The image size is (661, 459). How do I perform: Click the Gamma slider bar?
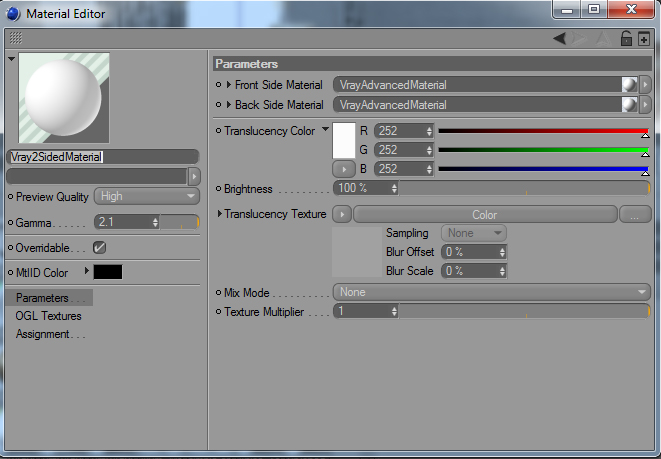tap(180, 222)
